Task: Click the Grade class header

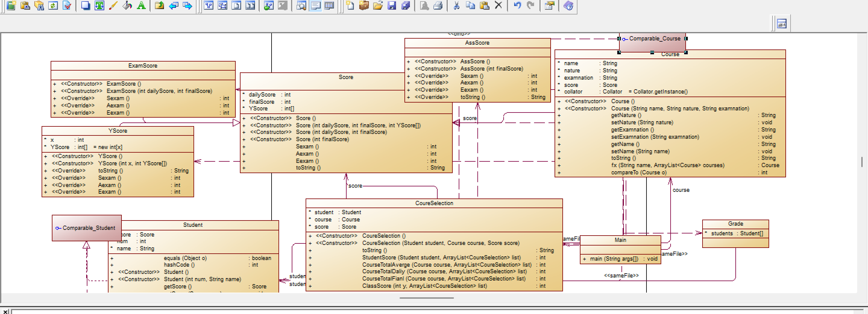Action: click(735, 224)
